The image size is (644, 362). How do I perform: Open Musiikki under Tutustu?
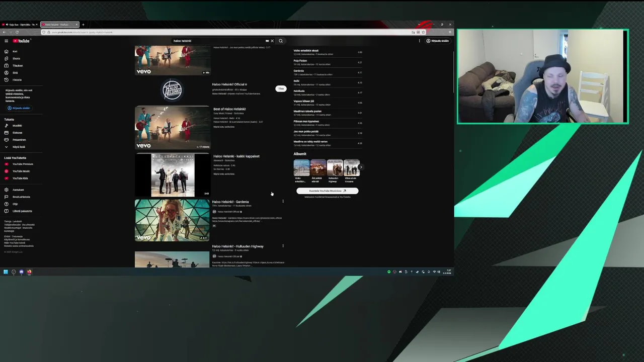tap(17, 126)
